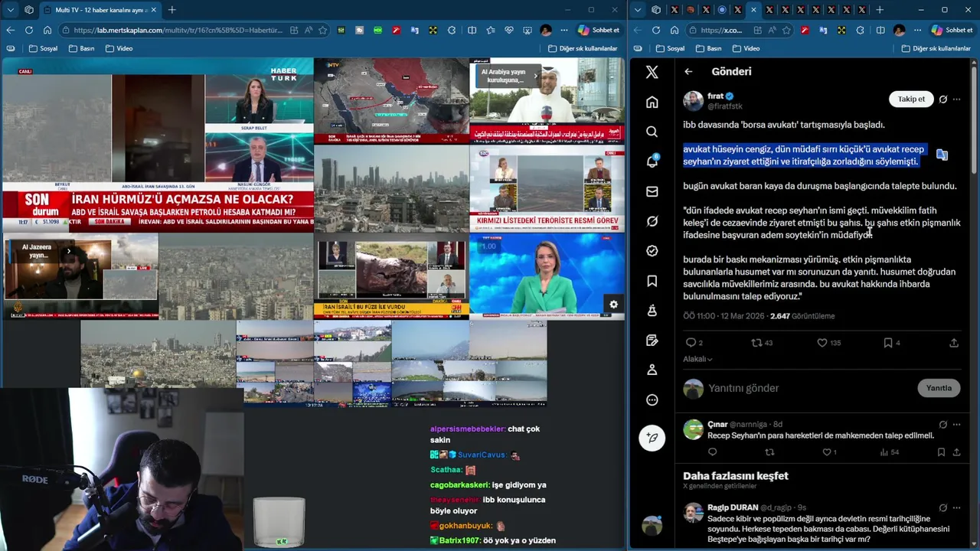
Task: Select the TRT Haber teal-jacket anchor tile
Action: [x=547, y=276]
